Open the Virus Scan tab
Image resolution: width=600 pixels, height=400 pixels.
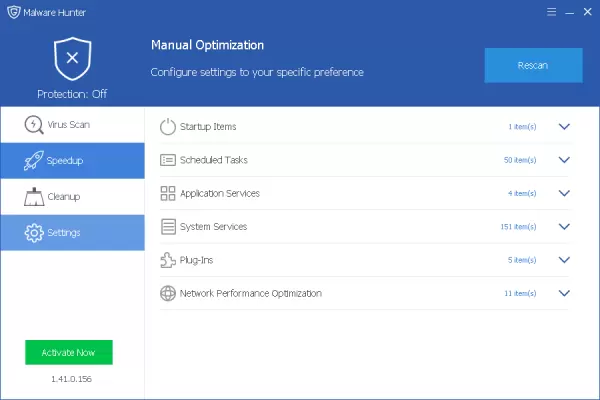pyautogui.click(x=72, y=125)
